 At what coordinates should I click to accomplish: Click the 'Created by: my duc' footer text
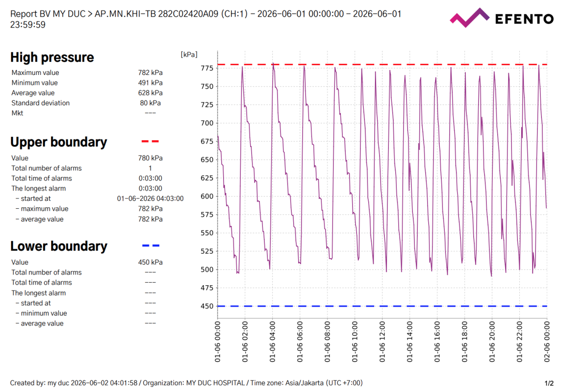point(186,383)
